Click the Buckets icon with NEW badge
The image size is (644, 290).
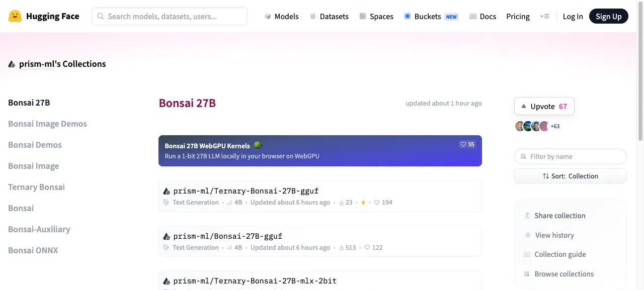408,17
